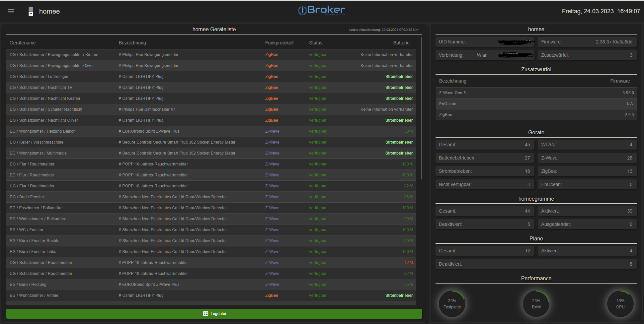Image resolution: width=644 pixels, height=324 pixels.
Task: Click the device list scrollbar
Action: [422, 108]
